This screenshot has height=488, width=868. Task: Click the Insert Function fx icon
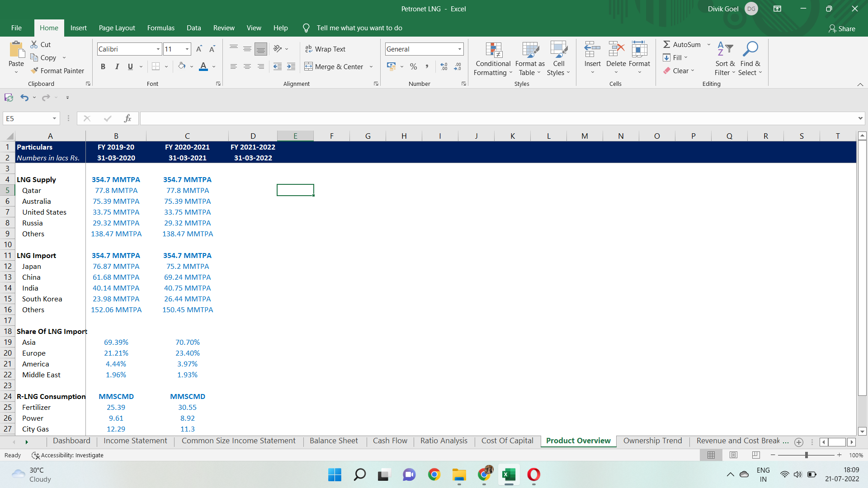click(x=127, y=118)
